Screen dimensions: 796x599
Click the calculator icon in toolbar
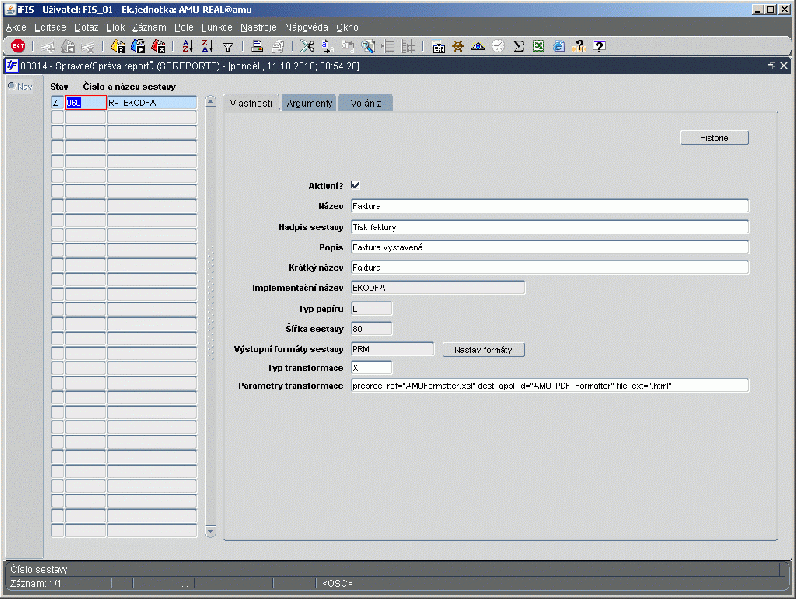pos(439,46)
